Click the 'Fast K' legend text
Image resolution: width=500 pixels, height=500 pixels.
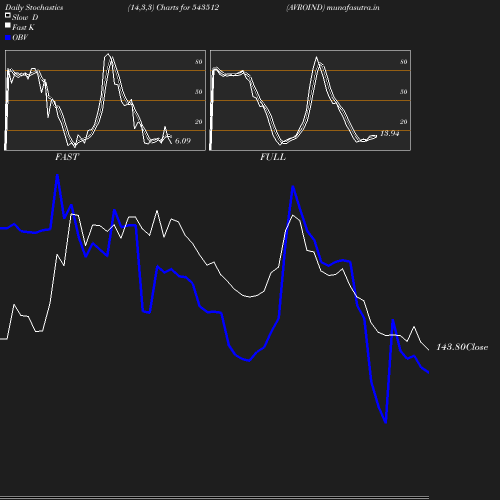pyautogui.click(x=23, y=27)
